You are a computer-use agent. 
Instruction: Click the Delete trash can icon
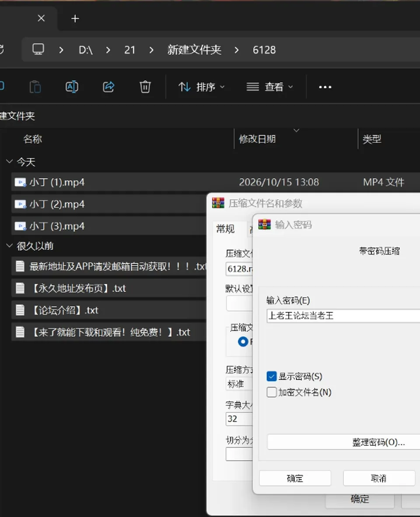click(145, 87)
